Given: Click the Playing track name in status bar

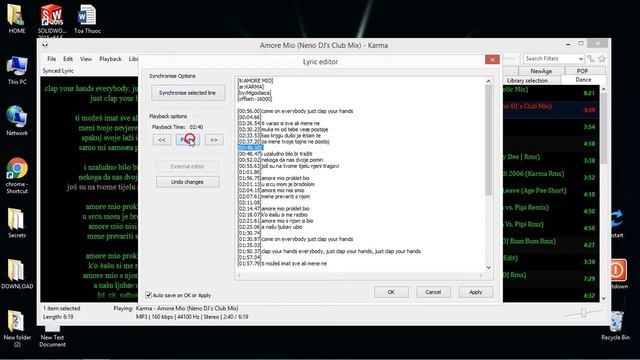Looking at the screenshot, I should point(187,308).
